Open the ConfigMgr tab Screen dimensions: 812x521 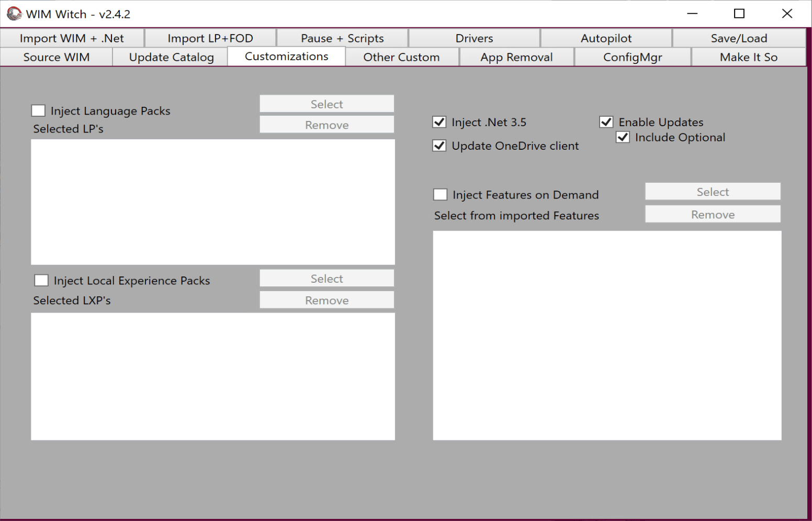point(633,57)
